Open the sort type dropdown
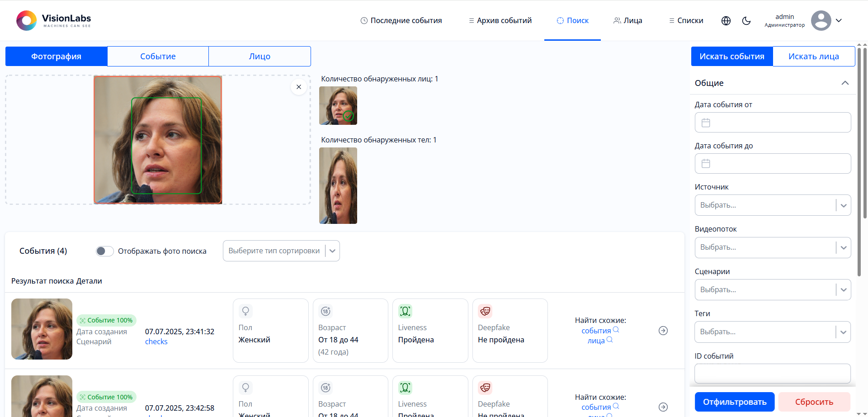This screenshot has width=868, height=417. click(281, 251)
